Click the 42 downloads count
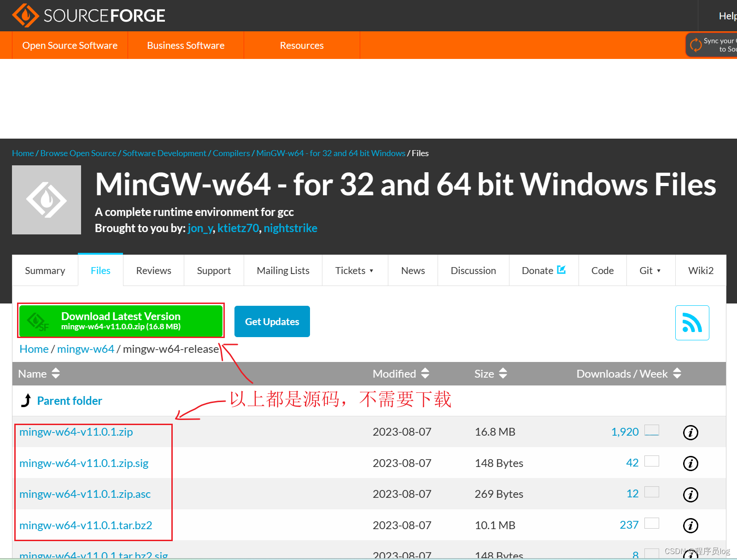Image resolution: width=737 pixels, height=560 pixels. pyautogui.click(x=632, y=463)
